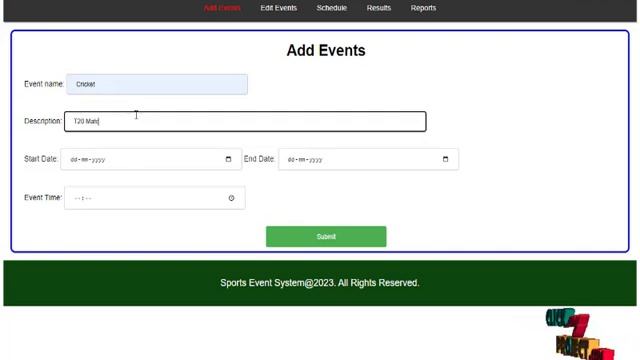The width and height of the screenshot is (640, 360).
Task: Open the Schedule menu item
Action: (x=331, y=8)
